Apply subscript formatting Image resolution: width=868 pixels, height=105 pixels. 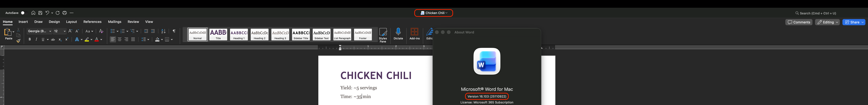(x=60, y=40)
